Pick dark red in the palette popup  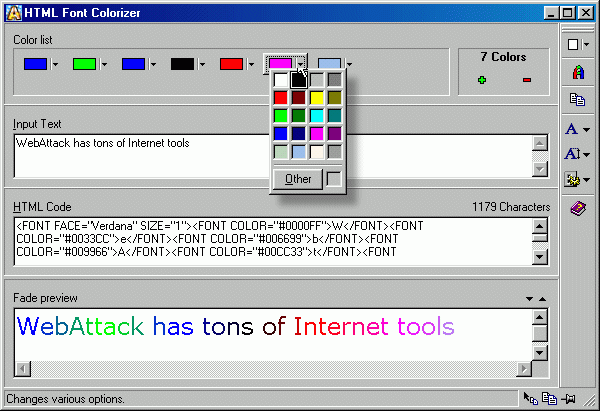[298, 98]
